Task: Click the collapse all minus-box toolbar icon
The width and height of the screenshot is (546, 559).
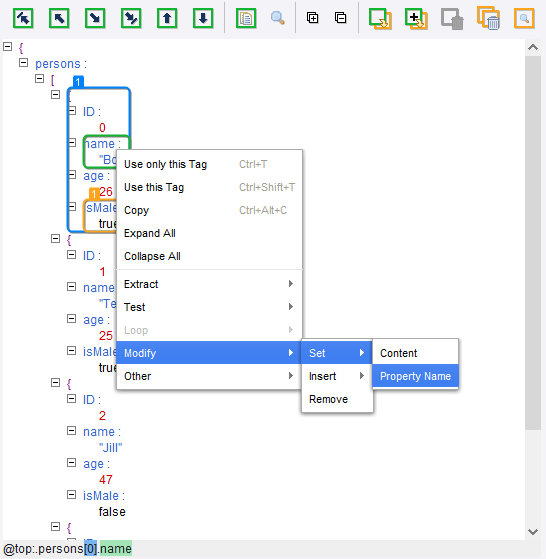Action: tap(341, 17)
